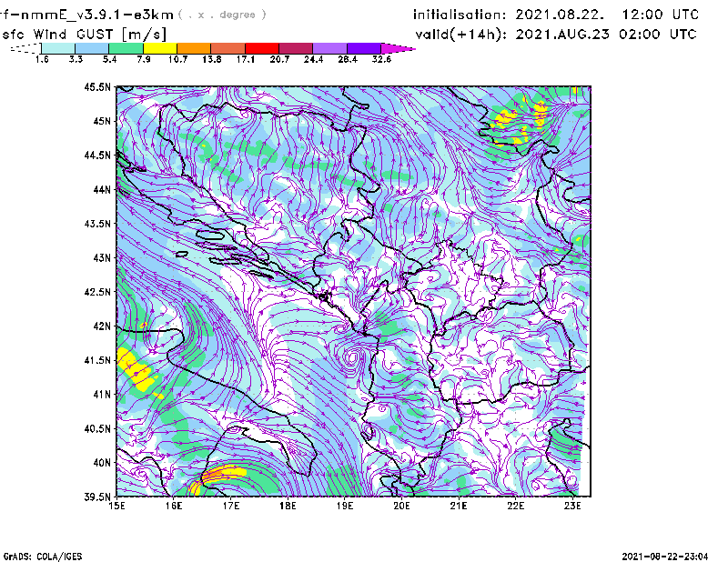Viewport: 728px width, 562px height.
Task: Click the 17E longitude label
Action: pyautogui.click(x=231, y=506)
